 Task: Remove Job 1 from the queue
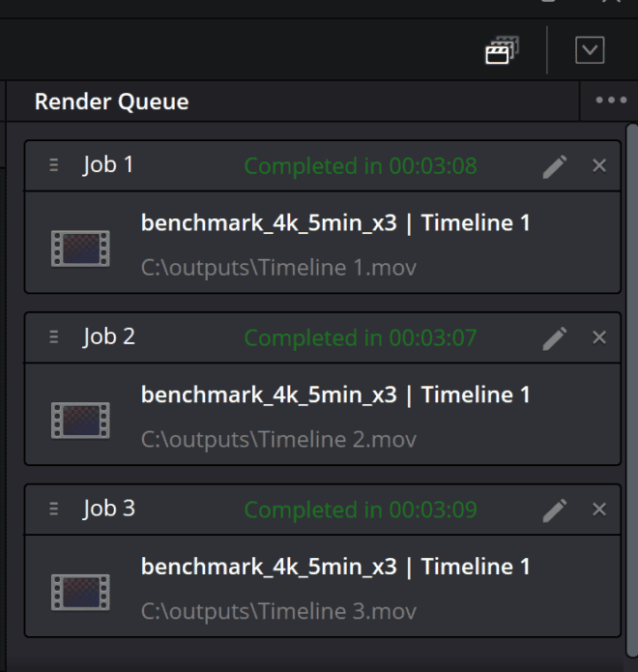(x=599, y=166)
